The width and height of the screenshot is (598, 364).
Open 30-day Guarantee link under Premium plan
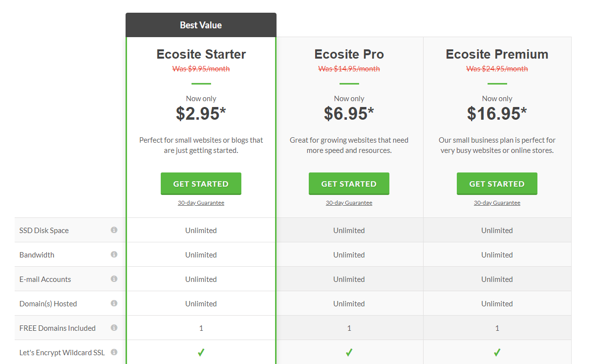point(497,203)
